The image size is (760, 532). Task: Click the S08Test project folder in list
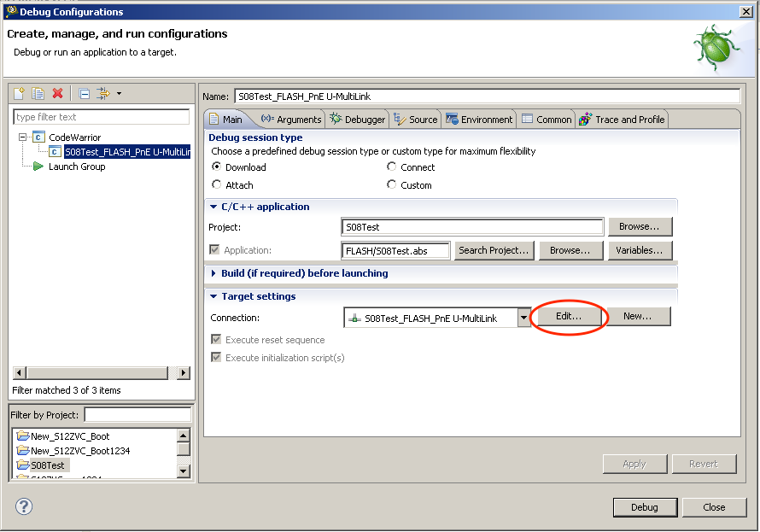48,465
